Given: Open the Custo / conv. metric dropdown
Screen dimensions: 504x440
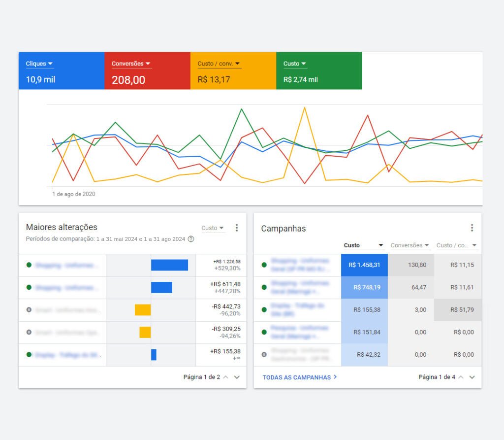Looking at the screenshot, I should click(219, 64).
